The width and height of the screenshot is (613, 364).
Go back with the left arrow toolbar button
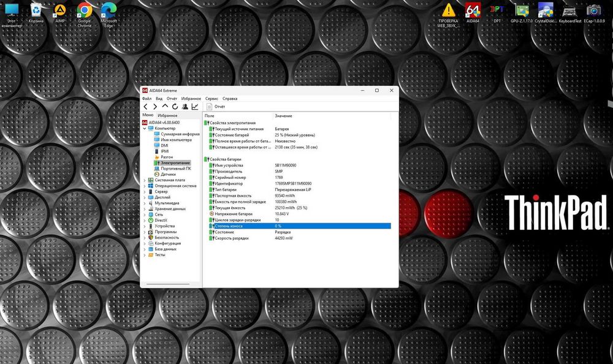[145, 107]
